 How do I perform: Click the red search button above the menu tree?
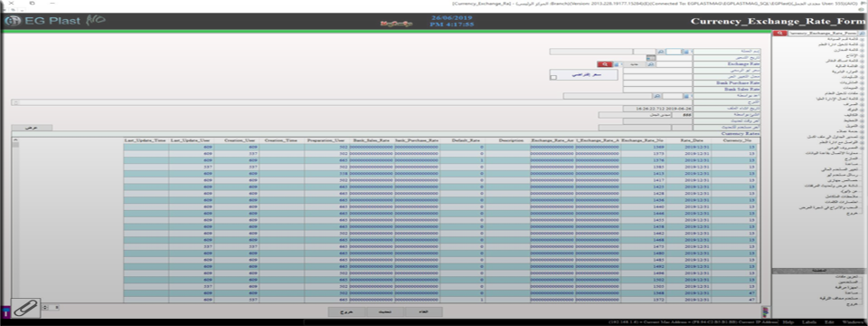pyautogui.click(x=780, y=34)
